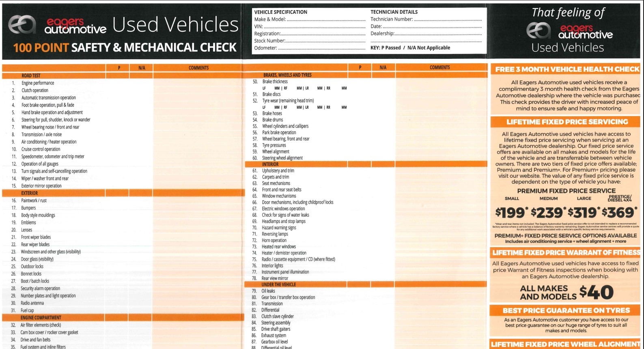
Task: Click the Eagers Automotive logo in the left header
Action: pos(57,25)
